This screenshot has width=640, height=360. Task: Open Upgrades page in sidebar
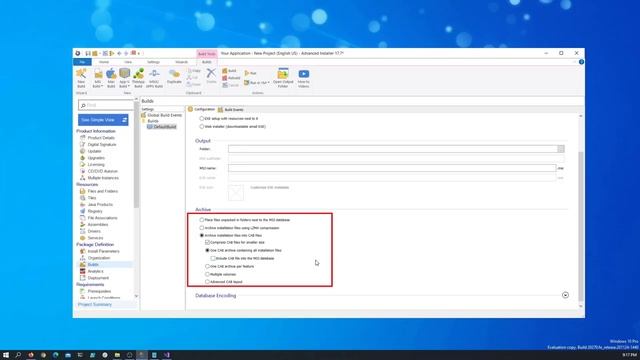96,158
